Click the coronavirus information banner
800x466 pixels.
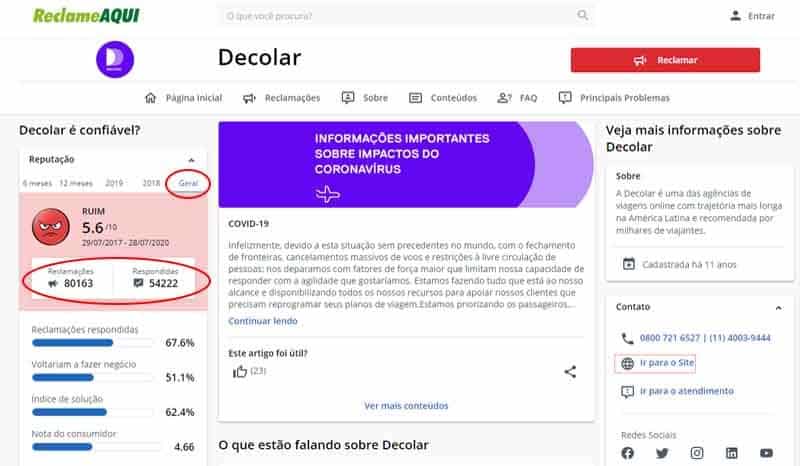pyautogui.click(x=406, y=164)
